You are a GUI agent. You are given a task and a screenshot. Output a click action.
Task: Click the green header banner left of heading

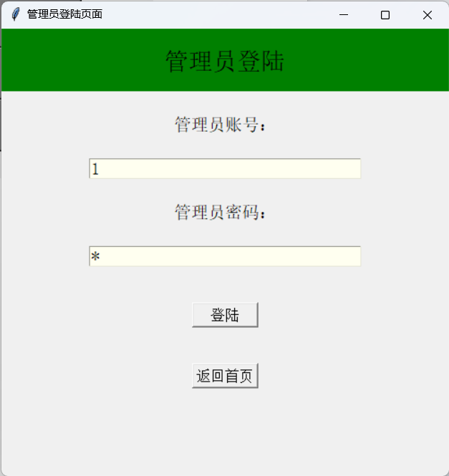[83, 60]
